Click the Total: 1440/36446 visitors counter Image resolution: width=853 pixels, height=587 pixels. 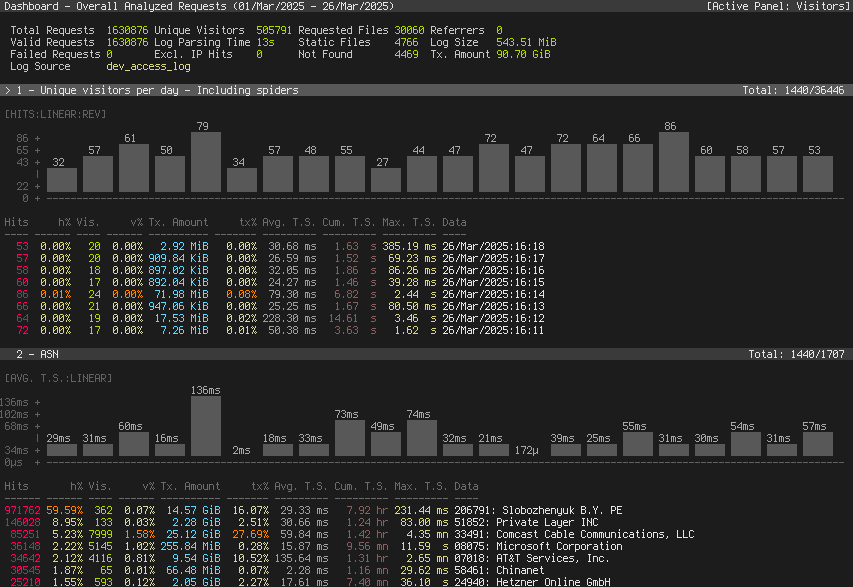pyautogui.click(x=793, y=90)
